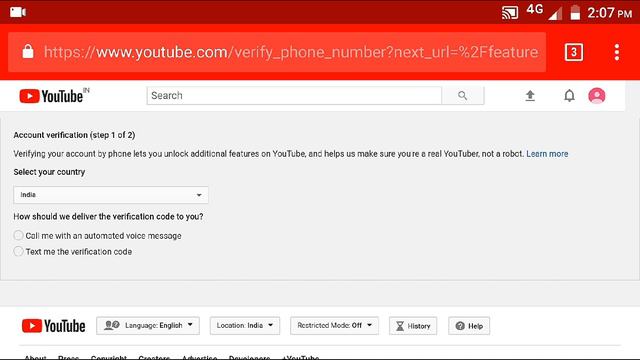
Task: Click the Help button in footer
Action: point(469,326)
